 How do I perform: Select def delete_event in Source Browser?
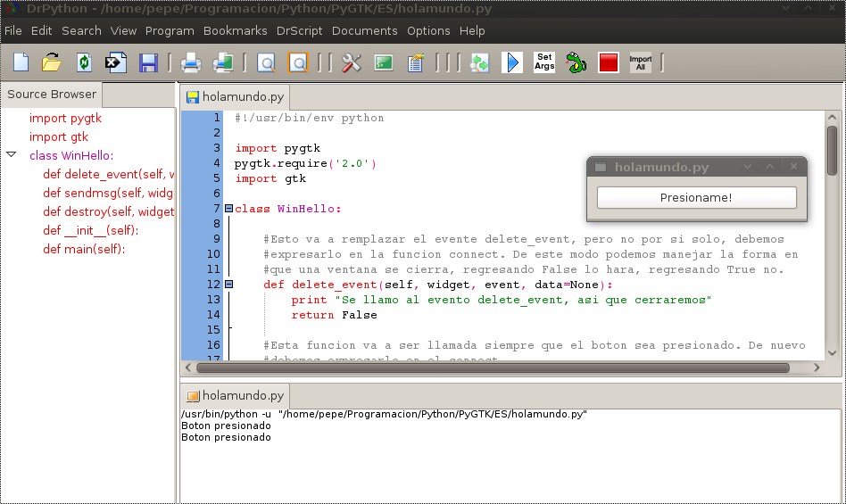coord(109,174)
